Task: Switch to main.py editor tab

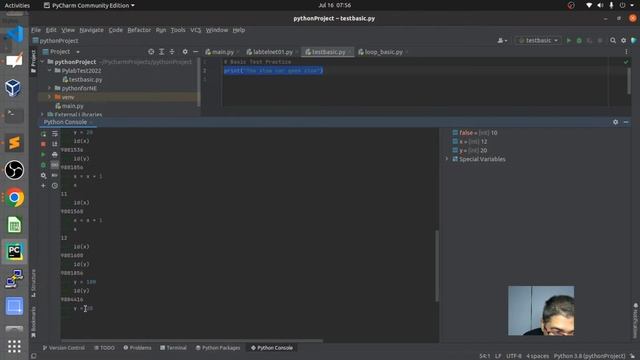Action: pos(222,52)
